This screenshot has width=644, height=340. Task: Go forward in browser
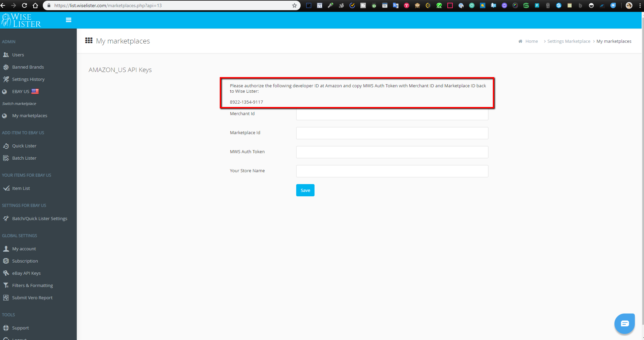click(x=14, y=5)
